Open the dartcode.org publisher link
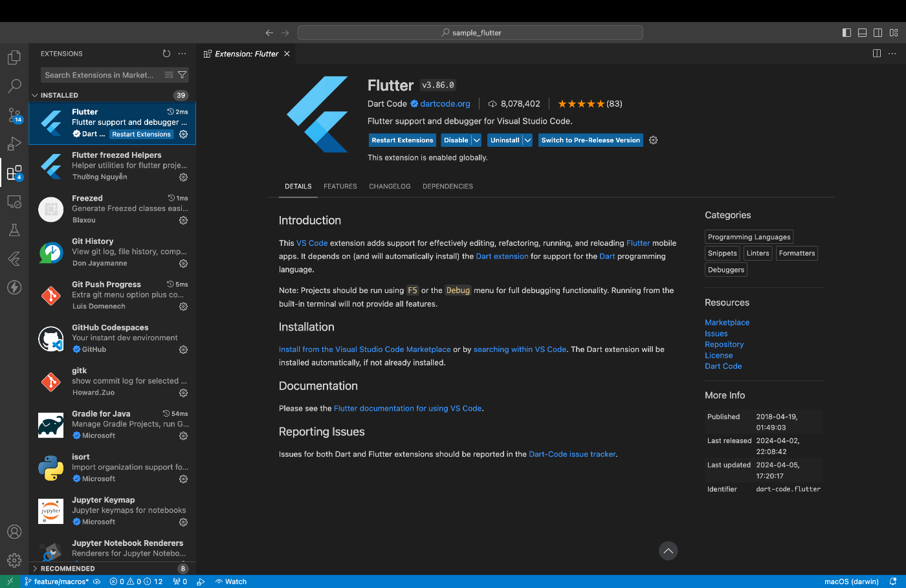Image resolution: width=906 pixels, height=588 pixels. (445, 103)
